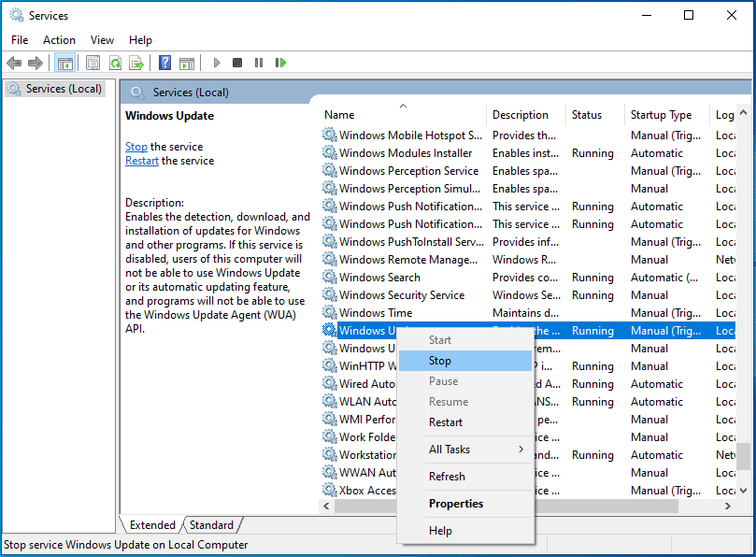This screenshot has width=756, height=557.
Task: Select Windows PushToInstall Serv... row
Action: point(528,242)
